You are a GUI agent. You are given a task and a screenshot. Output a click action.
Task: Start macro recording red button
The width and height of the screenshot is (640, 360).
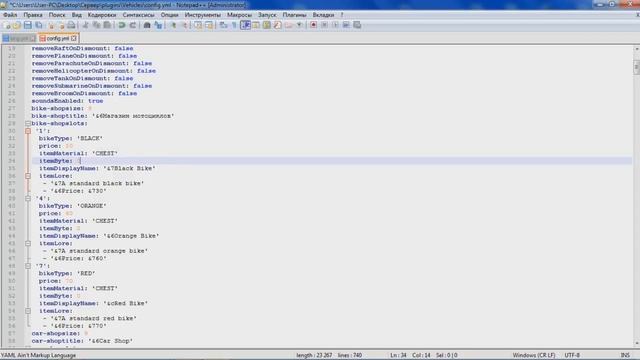(x=313, y=25)
